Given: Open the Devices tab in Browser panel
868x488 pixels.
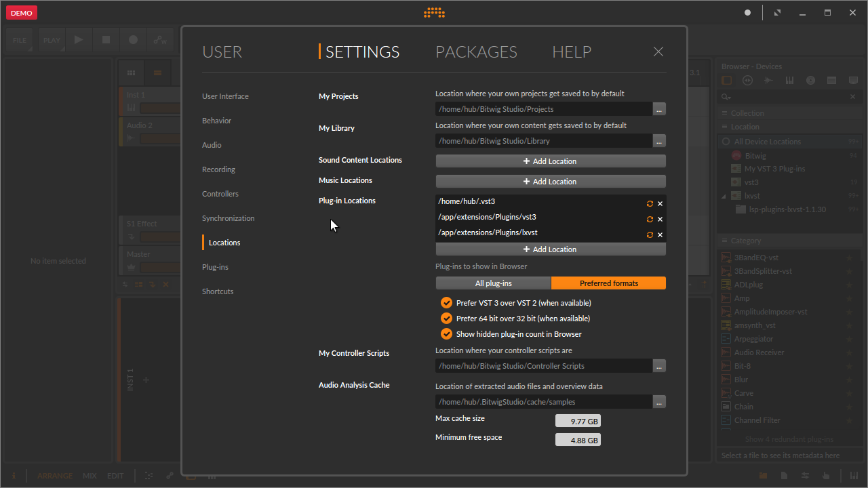Looking at the screenshot, I should (727, 80).
